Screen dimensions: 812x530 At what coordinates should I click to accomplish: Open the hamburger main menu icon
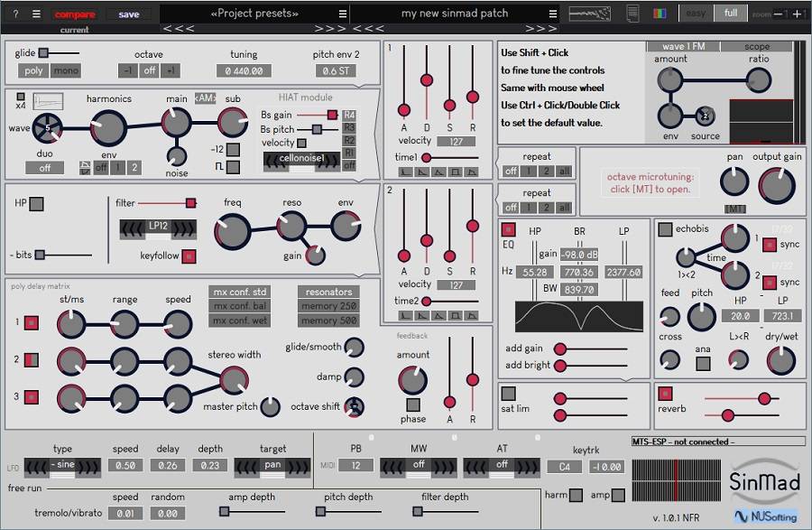[36, 14]
